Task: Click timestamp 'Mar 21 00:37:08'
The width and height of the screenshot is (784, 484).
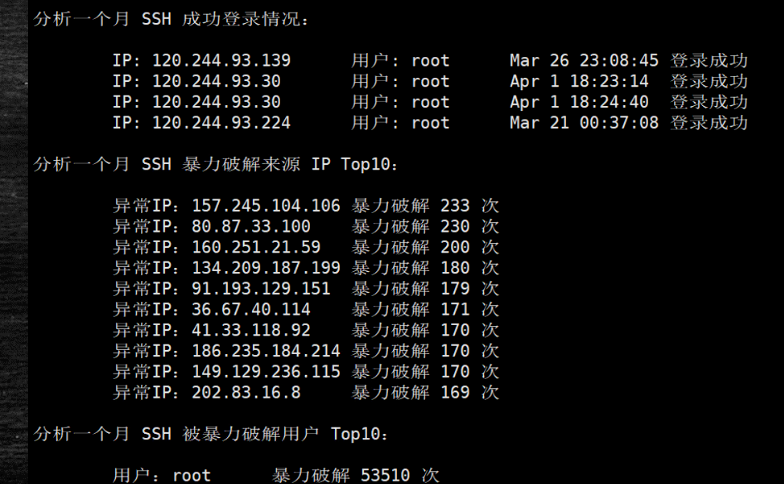Action: coord(584,122)
